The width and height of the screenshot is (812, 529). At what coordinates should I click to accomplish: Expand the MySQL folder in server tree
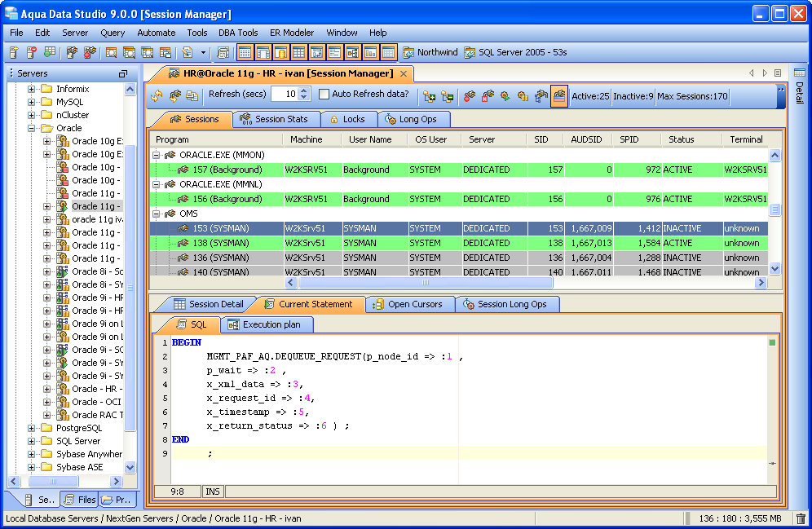32,102
